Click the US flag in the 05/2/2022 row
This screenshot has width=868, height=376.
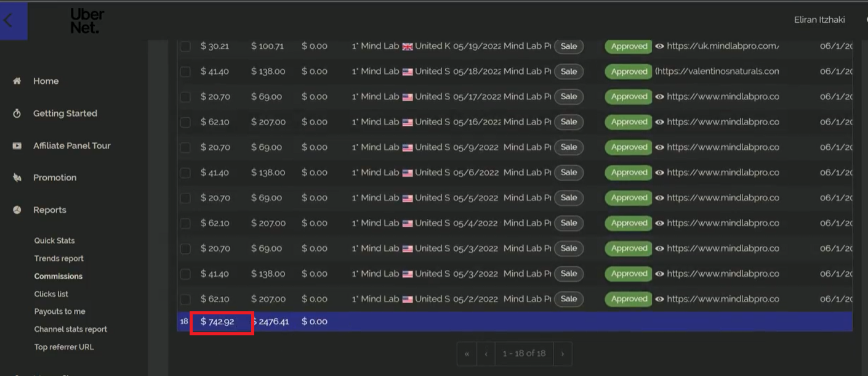click(408, 299)
